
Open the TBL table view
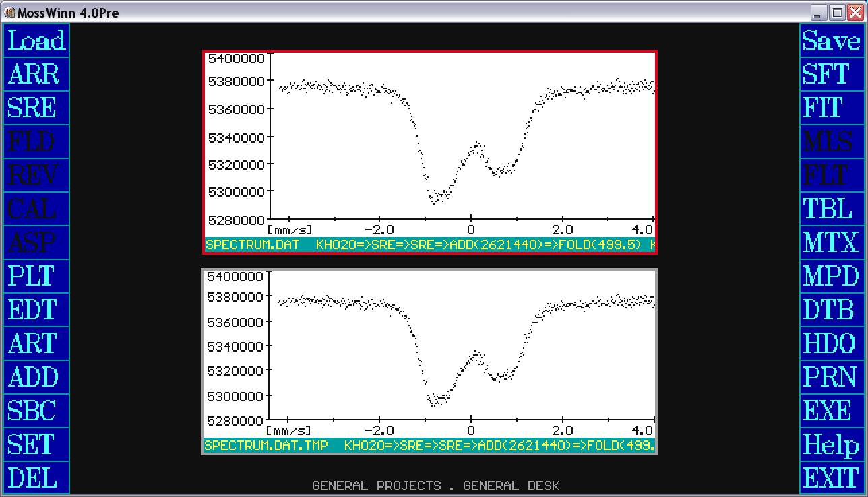click(x=831, y=209)
